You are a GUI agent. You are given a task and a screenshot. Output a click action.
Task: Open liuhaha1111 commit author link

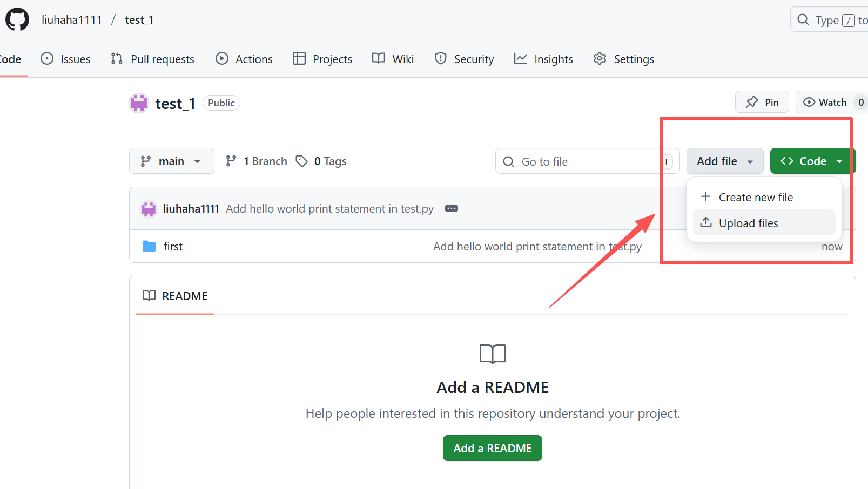coord(191,209)
